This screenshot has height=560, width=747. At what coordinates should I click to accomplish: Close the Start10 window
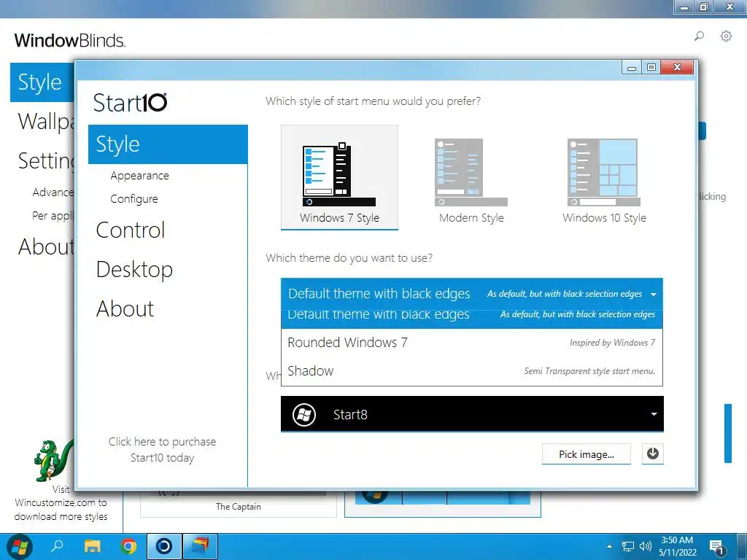click(x=677, y=68)
